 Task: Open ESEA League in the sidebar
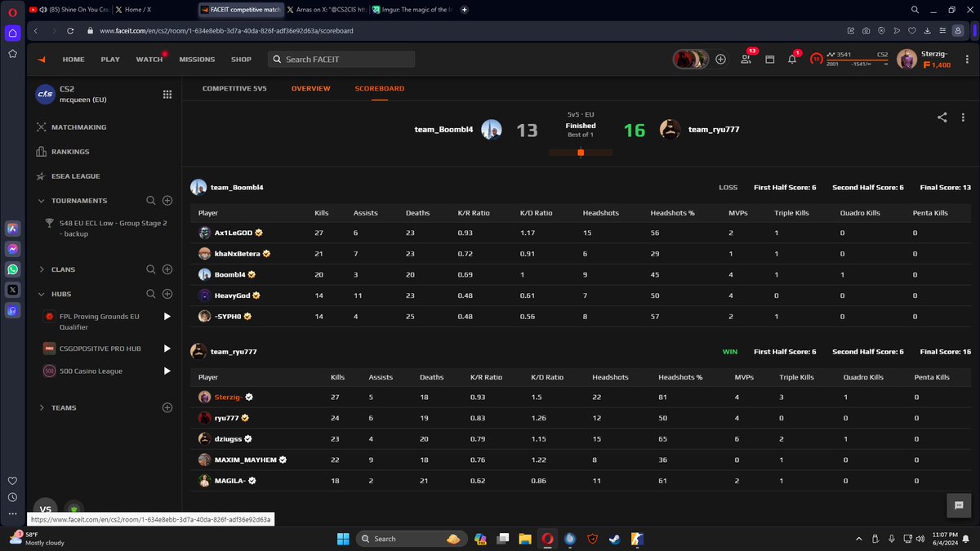74,176
